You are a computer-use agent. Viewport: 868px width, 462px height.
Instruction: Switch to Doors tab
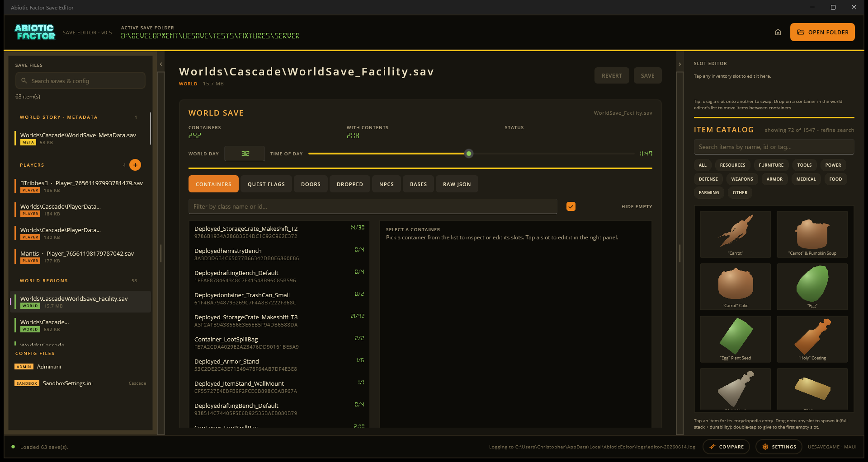tap(311, 184)
